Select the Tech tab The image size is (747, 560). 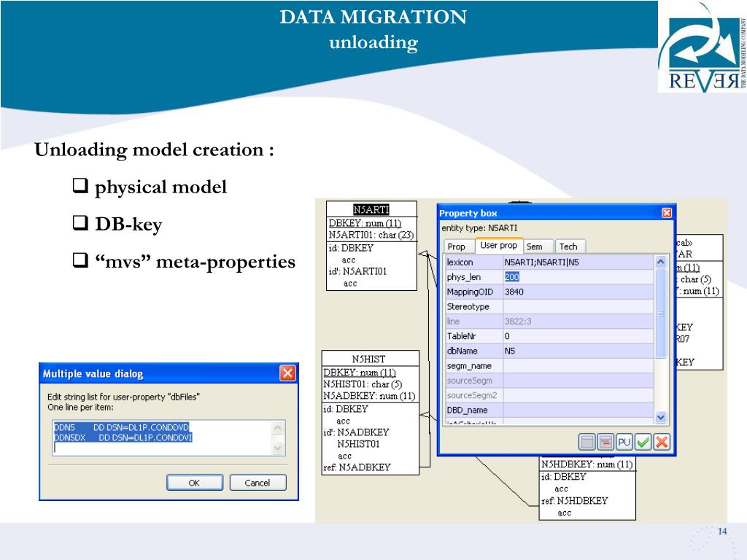click(x=568, y=246)
